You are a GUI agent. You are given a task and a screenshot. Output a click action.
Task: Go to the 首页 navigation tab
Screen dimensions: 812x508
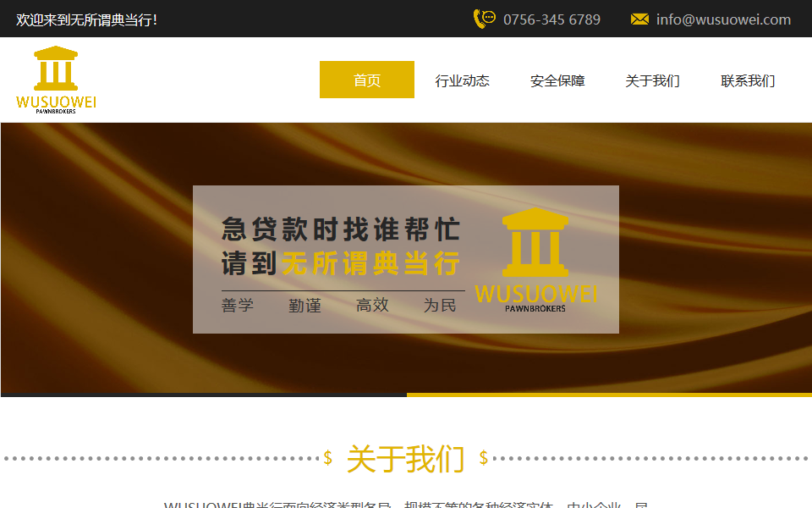367,80
